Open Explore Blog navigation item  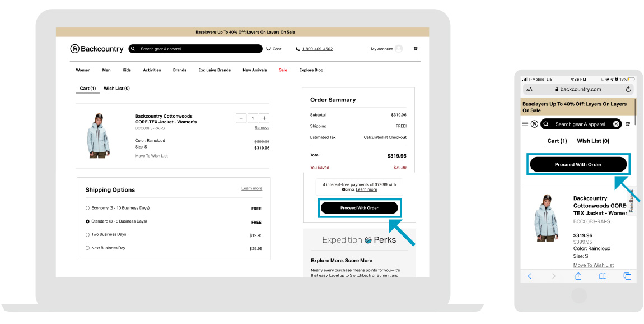[x=311, y=70]
